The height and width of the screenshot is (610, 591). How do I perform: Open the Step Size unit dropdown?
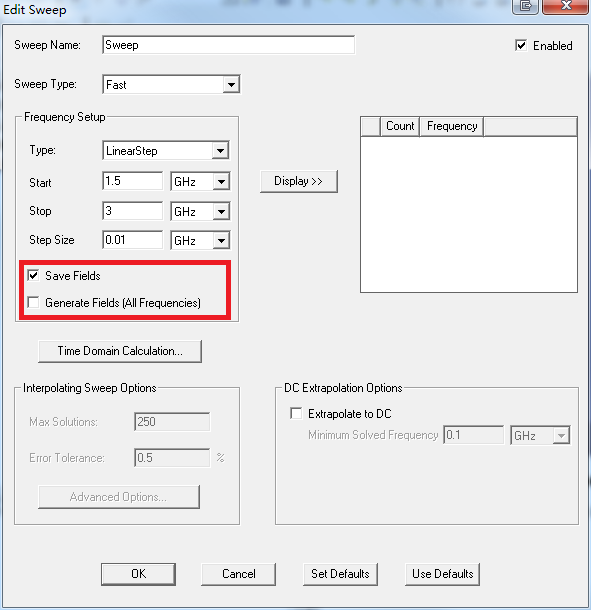(x=221, y=241)
